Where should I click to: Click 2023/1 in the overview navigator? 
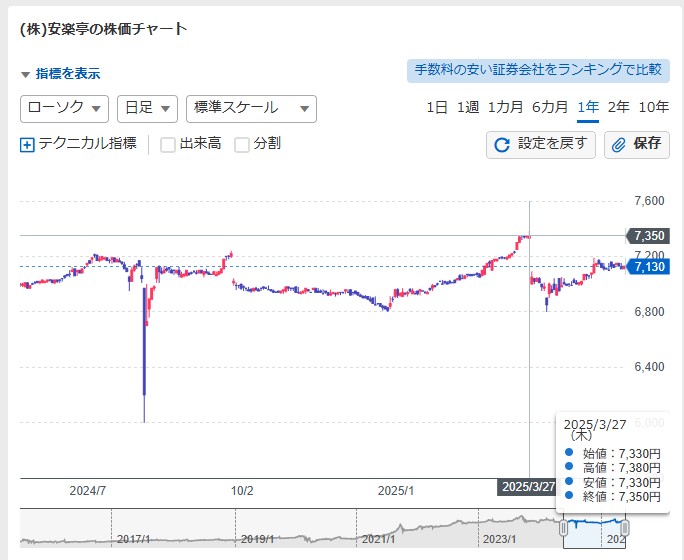pos(499,540)
